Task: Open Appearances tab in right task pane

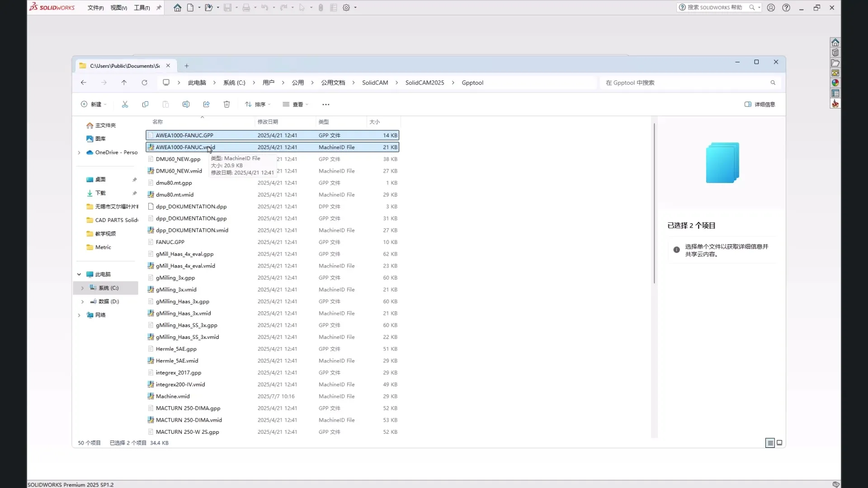Action: tap(835, 83)
